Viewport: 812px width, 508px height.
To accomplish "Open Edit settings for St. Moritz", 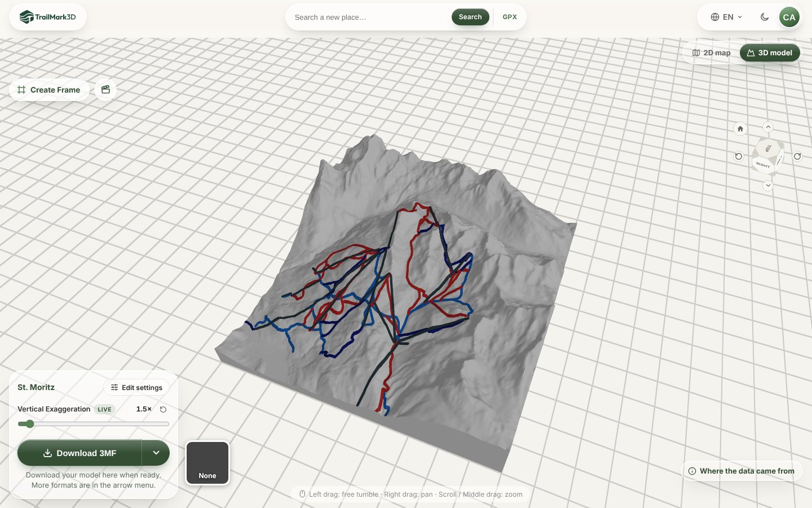I will tap(136, 388).
